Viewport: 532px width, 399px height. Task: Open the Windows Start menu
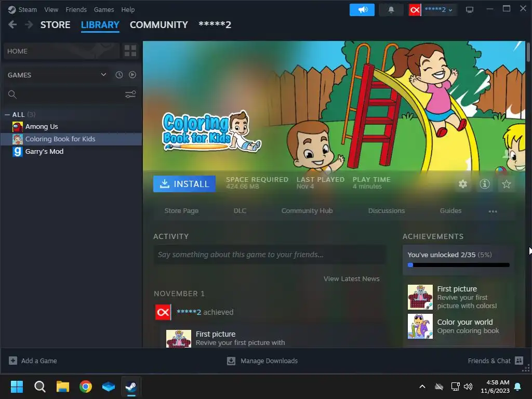[x=17, y=387]
